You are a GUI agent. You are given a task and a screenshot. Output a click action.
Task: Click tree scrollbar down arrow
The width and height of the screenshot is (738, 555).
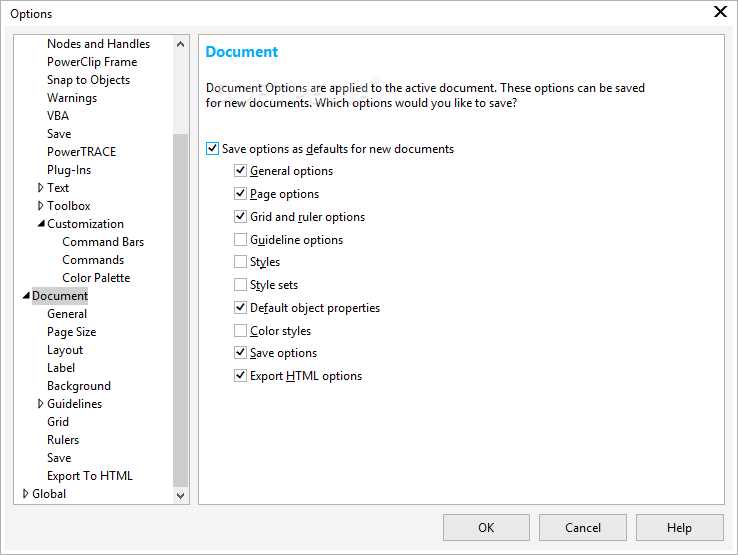tap(180, 495)
